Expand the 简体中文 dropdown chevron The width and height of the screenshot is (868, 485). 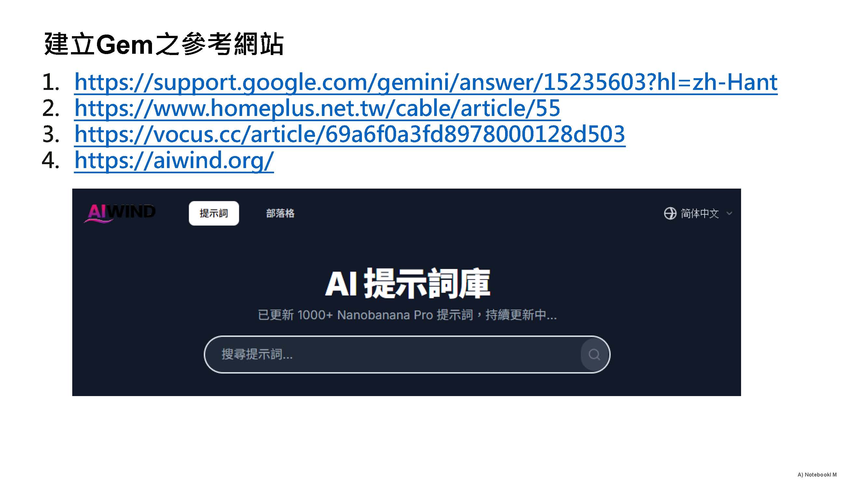tap(729, 213)
